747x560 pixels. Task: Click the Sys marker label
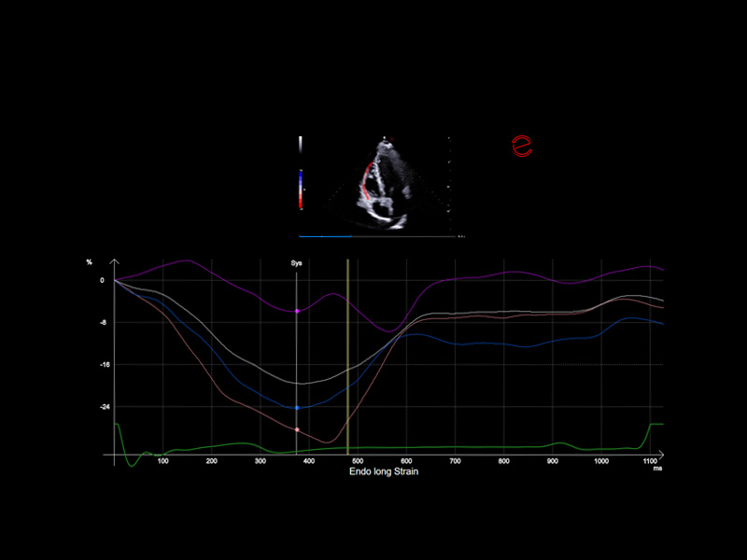[x=297, y=264]
